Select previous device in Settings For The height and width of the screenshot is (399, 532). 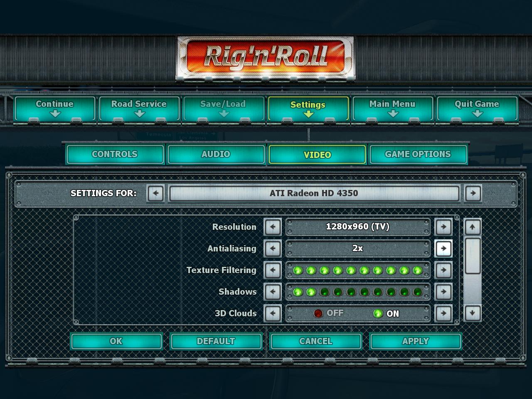click(155, 193)
